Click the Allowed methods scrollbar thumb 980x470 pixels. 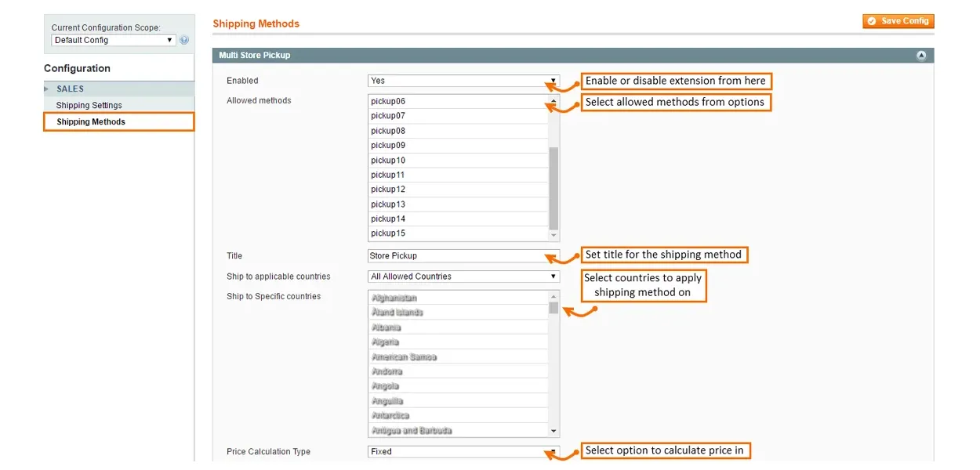point(554,186)
